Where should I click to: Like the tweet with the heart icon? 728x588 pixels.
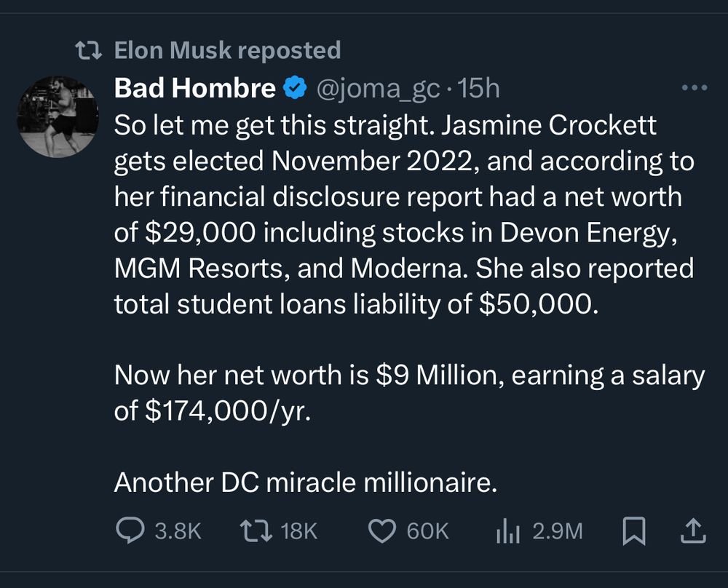pyautogui.click(x=381, y=531)
